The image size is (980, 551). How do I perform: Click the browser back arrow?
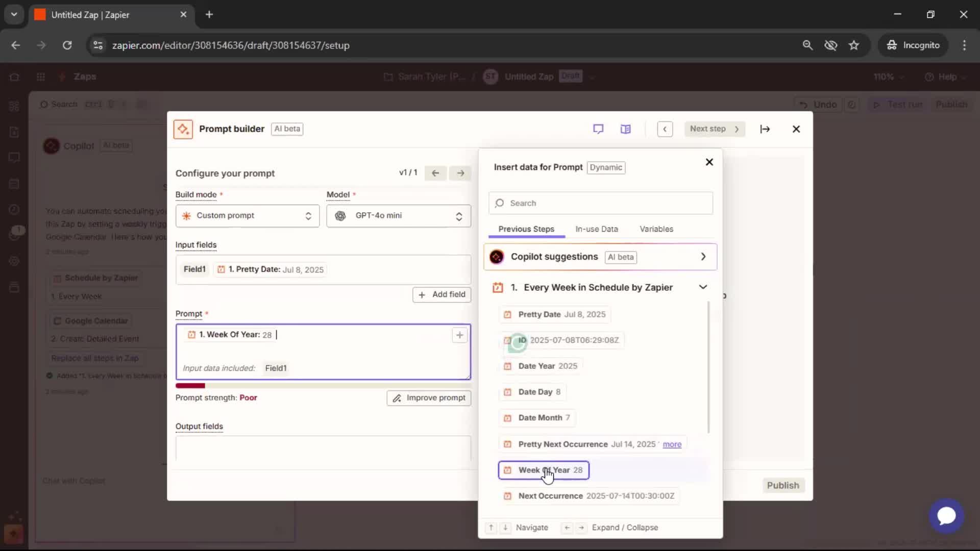coord(16,45)
